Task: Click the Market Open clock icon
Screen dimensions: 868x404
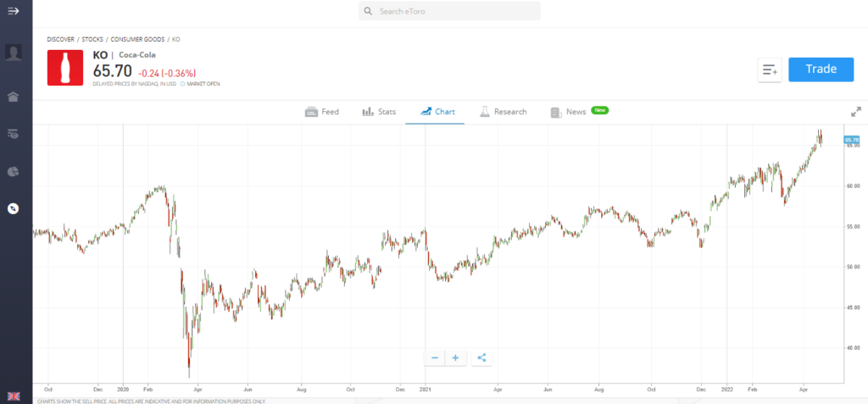Action: point(183,84)
